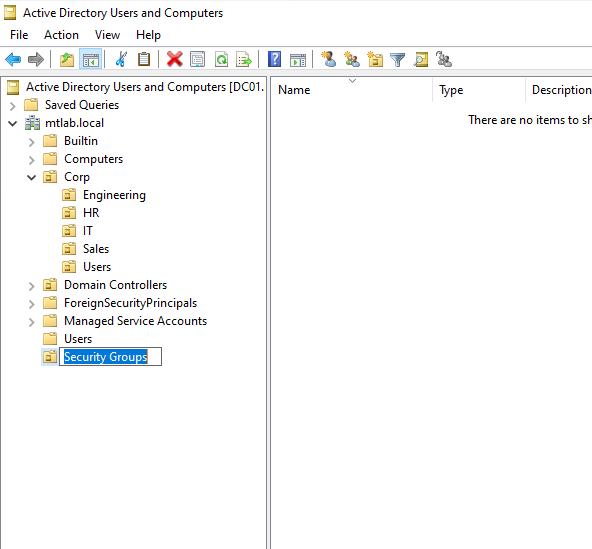Expand the Managed Service Accounts node
592x549 pixels.
click(32, 322)
